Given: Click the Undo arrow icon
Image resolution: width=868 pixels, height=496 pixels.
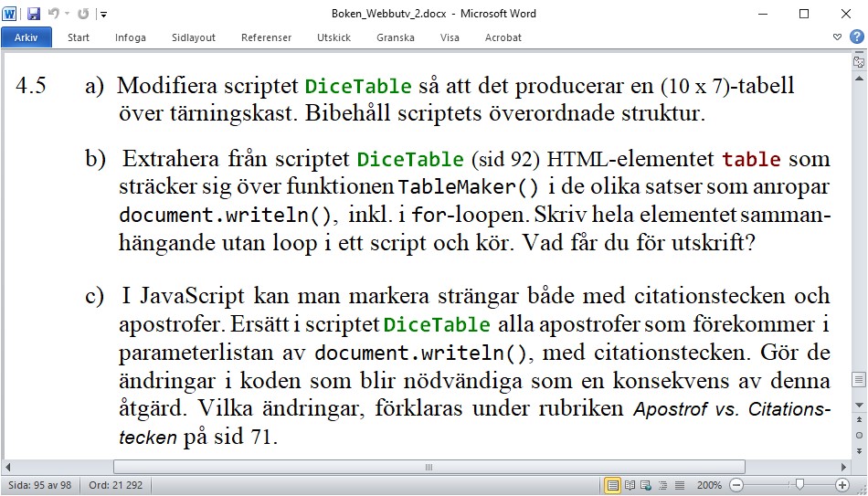Looking at the screenshot, I should click(x=53, y=14).
